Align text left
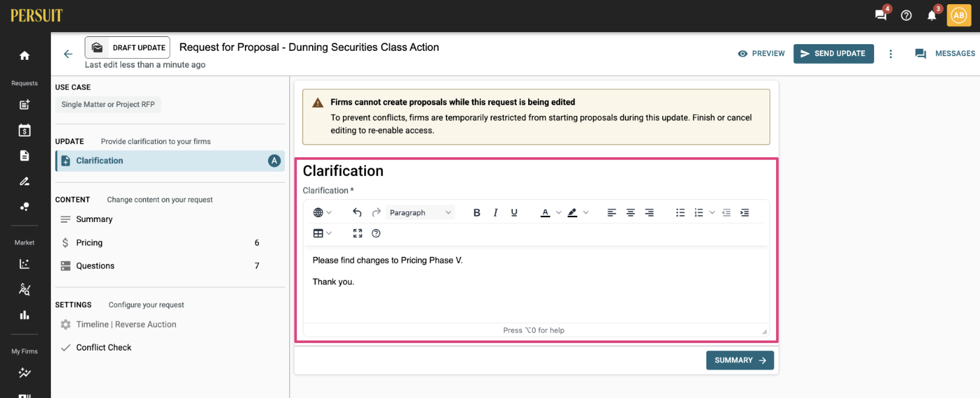980x398 pixels. [x=612, y=212]
